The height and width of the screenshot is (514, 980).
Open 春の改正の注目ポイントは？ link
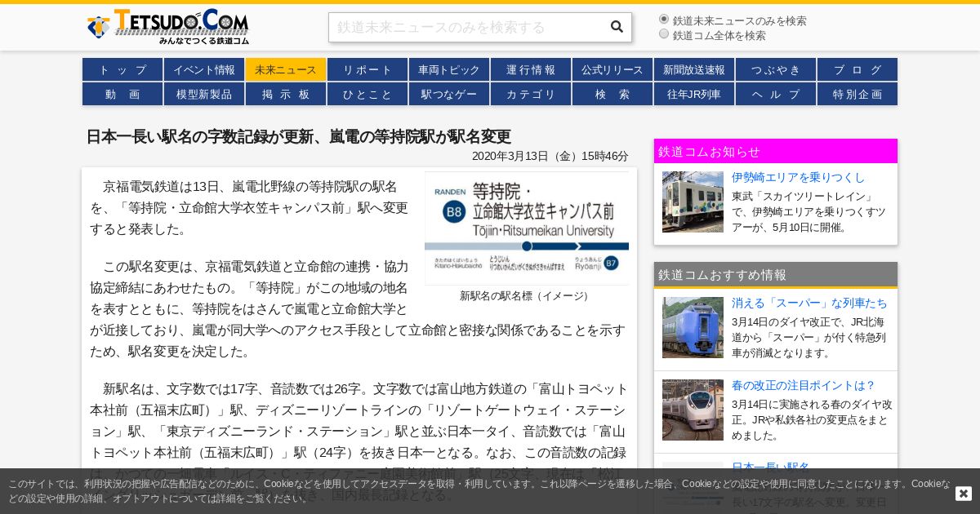804,385
